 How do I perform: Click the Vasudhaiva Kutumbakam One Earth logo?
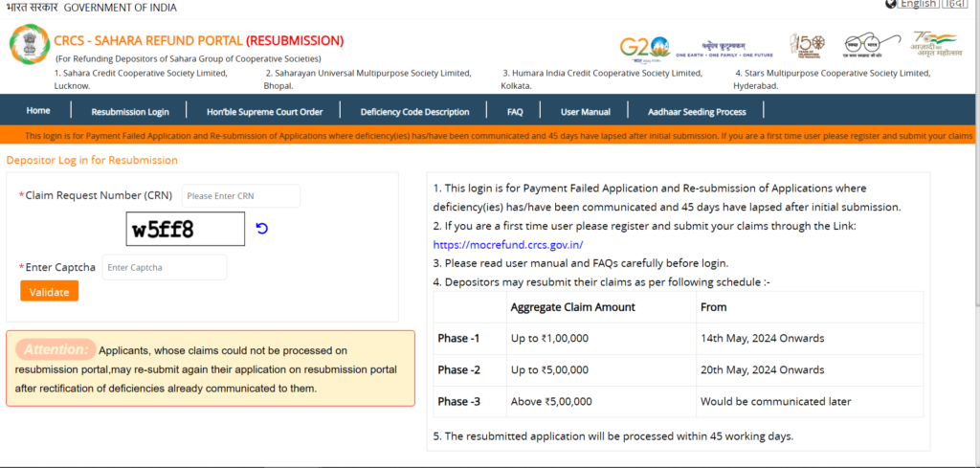724,49
